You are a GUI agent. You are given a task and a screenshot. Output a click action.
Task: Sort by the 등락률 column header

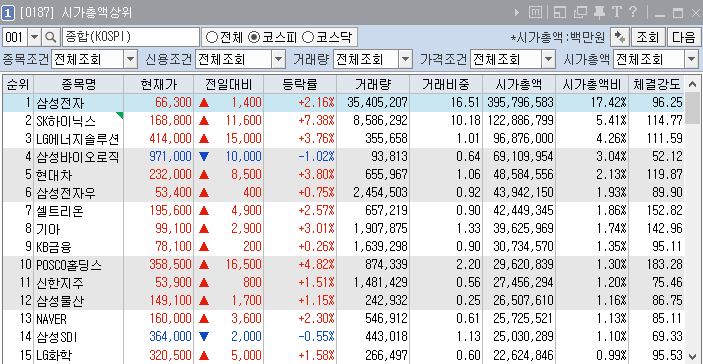coord(300,84)
